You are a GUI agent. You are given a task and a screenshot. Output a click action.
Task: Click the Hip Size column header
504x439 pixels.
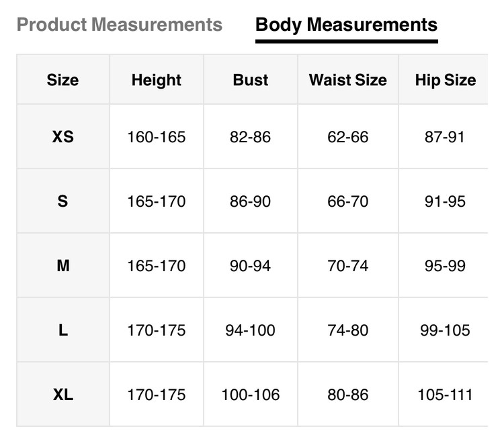(x=445, y=80)
